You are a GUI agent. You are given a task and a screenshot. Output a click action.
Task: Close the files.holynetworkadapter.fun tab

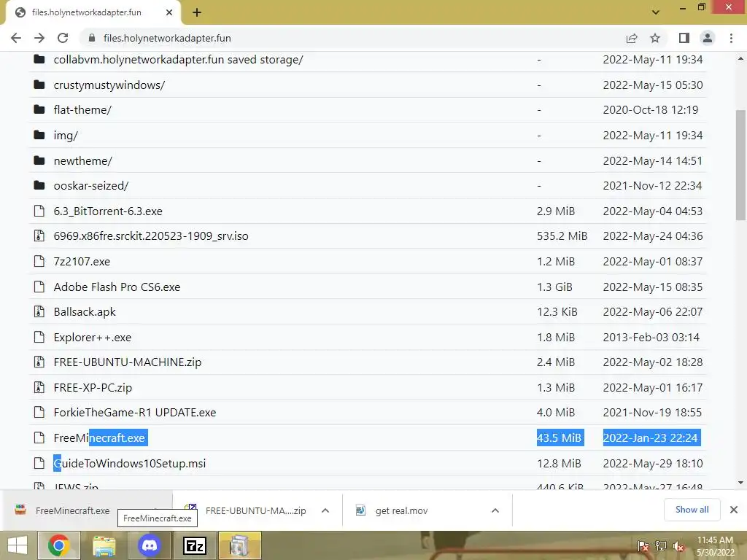169,12
